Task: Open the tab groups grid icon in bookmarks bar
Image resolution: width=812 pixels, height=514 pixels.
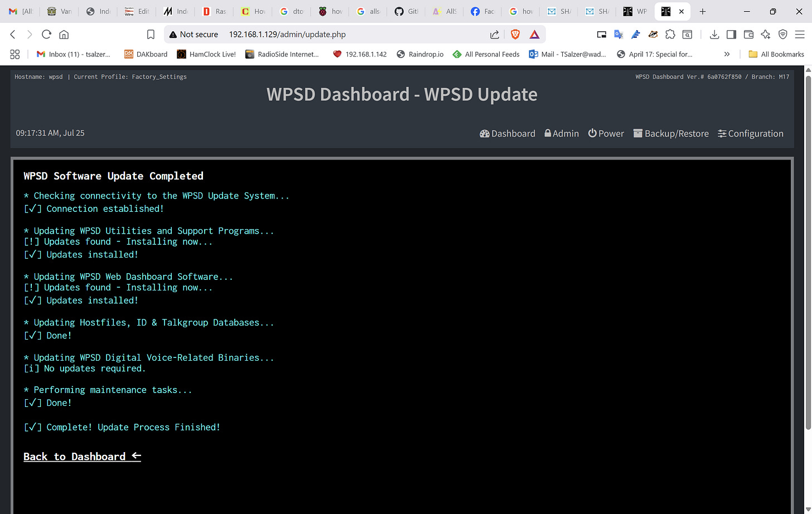Action: point(15,54)
